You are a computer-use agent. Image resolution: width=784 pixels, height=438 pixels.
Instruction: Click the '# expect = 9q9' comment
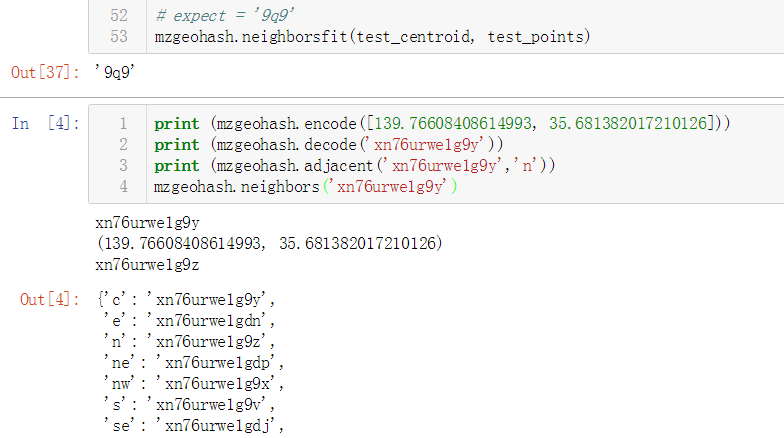pos(224,16)
